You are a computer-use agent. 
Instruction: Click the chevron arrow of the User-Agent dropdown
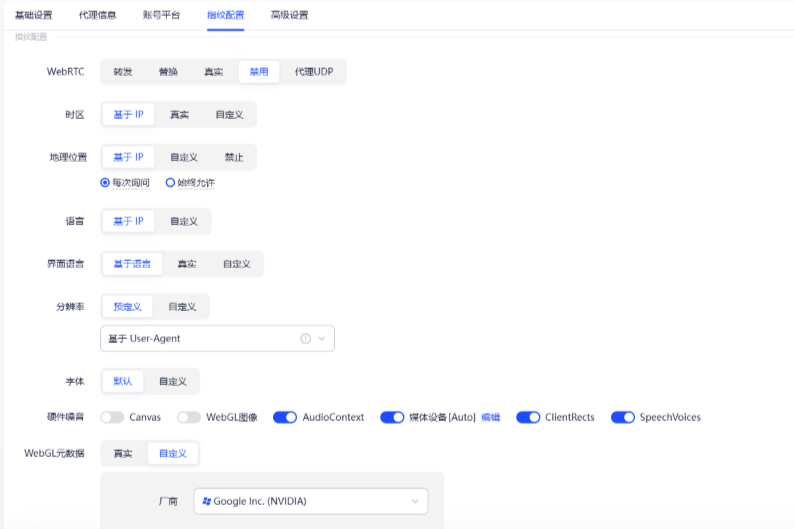[x=322, y=339]
